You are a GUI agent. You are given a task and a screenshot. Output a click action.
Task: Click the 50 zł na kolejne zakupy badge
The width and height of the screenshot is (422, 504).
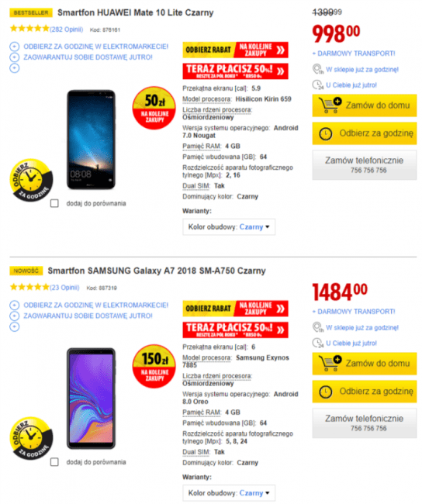154,108
